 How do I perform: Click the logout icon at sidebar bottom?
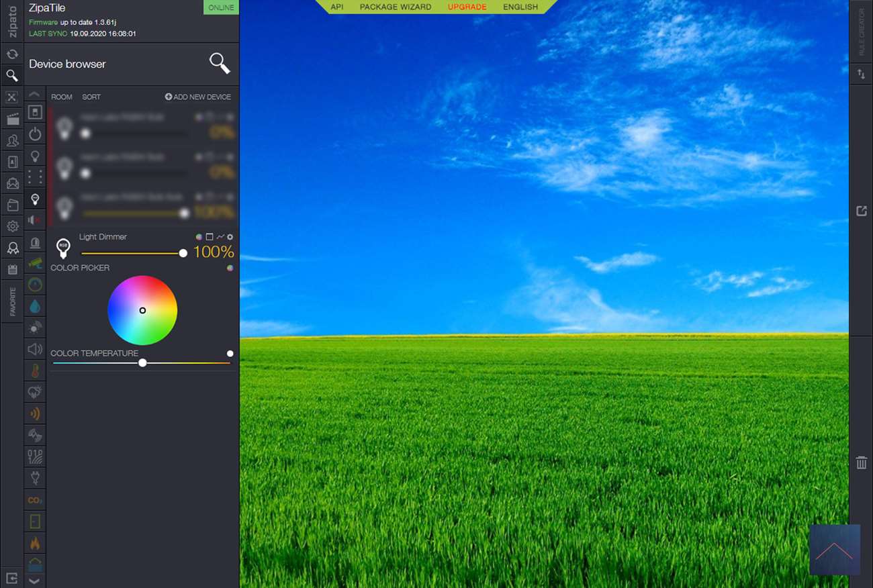point(11,577)
